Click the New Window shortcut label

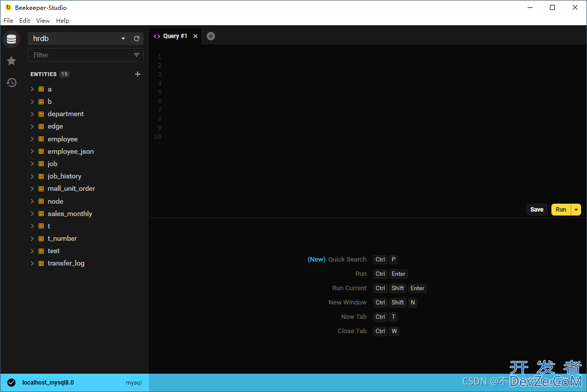pyautogui.click(x=347, y=302)
